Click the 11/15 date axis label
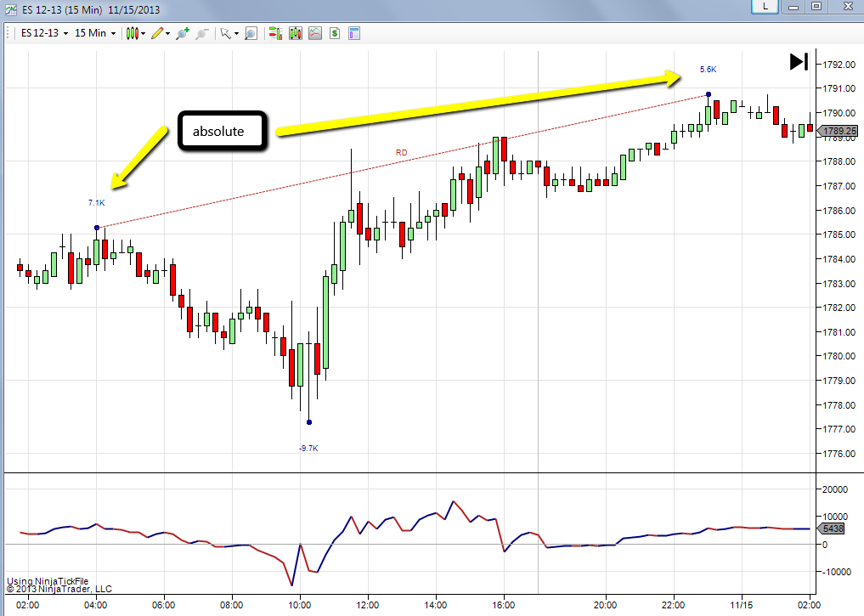This screenshot has width=864, height=616. coord(741,605)
